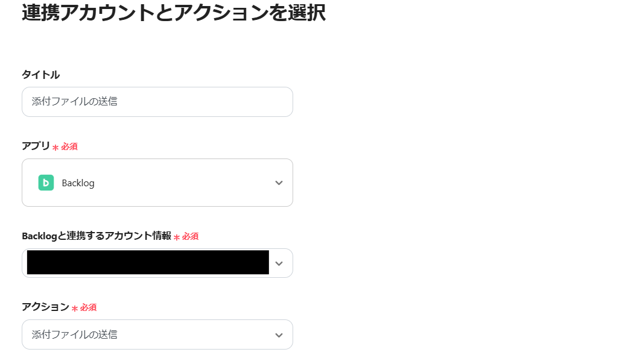This screenshot has width=634, height=364.
Task: Click the chevron icon on the アプリ selector
Action: point(279,183)
